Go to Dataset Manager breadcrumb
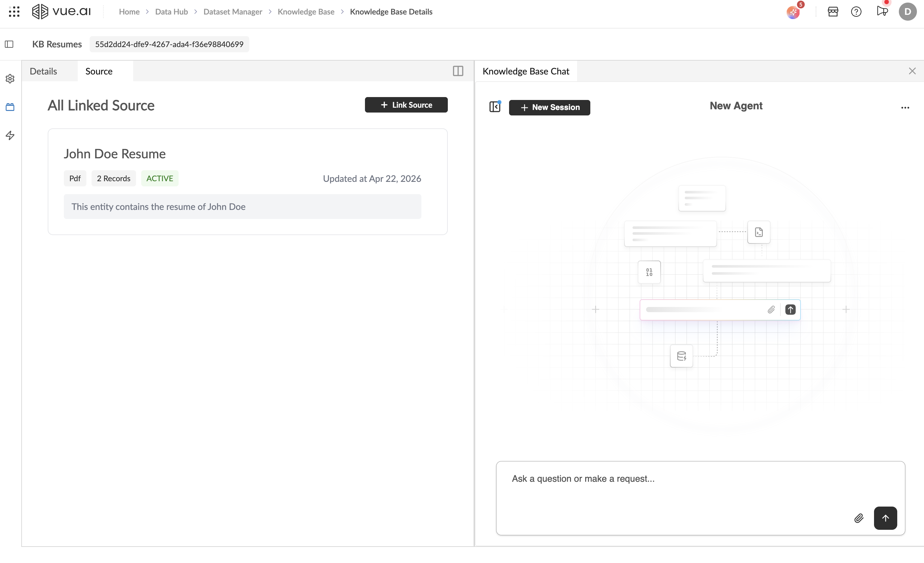The width and height of the screenshot is (924, 563). point(232,12)
